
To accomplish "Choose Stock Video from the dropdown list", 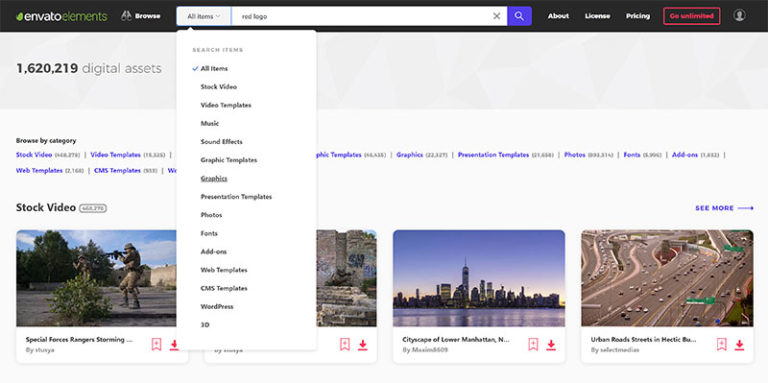I will point(218,87).
